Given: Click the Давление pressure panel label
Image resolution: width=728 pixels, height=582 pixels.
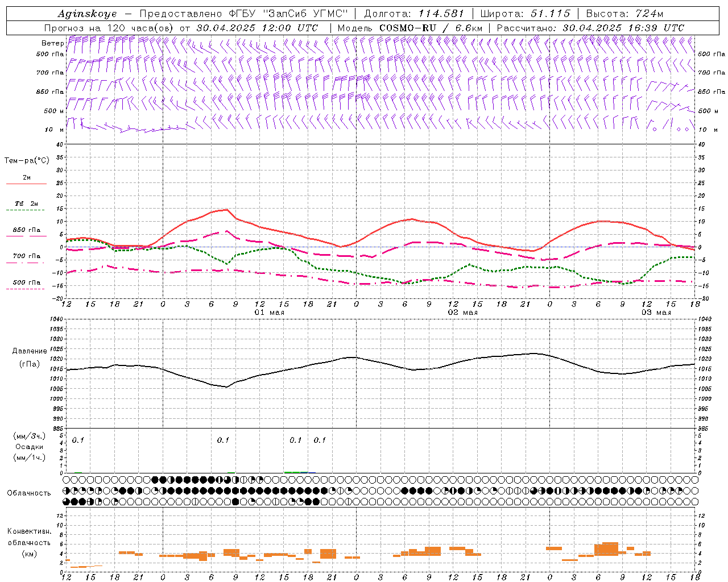Looking at the screenshot, I should [30, 351].
